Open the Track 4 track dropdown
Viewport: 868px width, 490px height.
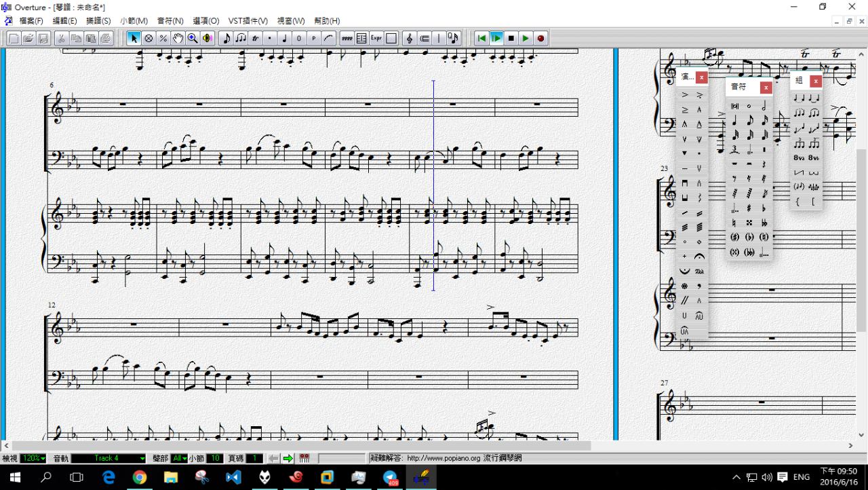108,459
